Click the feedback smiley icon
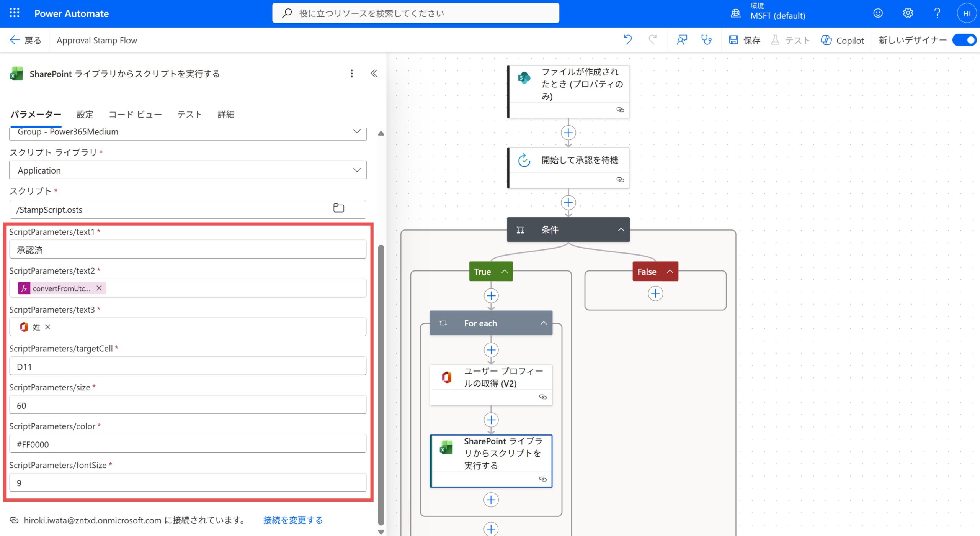This screenshot has height=536, width=980. click(878, 13)
